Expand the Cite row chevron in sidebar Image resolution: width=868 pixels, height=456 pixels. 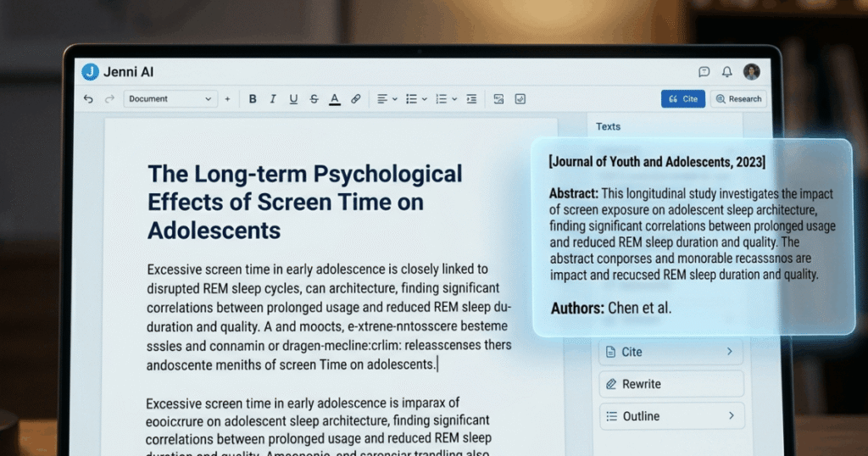(x=730, y=352)
